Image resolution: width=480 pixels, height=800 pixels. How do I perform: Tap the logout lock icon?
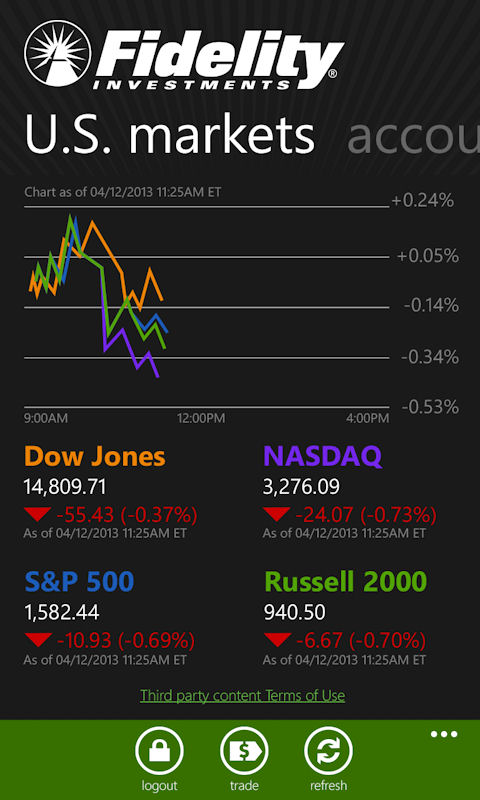point(159,751)
